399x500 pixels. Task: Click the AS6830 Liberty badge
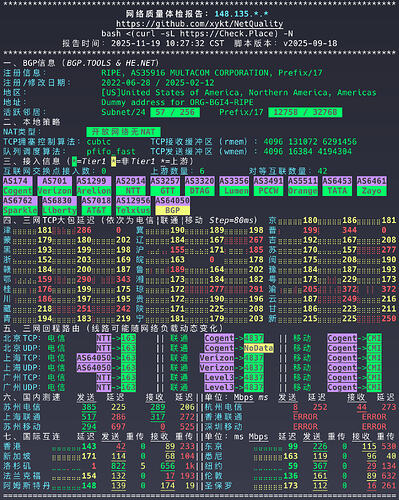click(59, 206)
